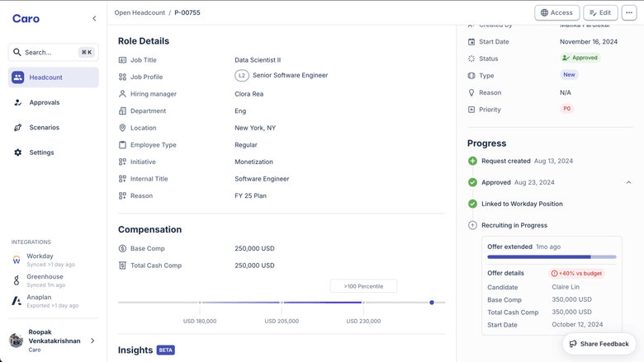This screenshot has height=362, width=644.
Task: Click the Recruiting in Progress status icon
Action: pyautogui.click(x=472, y=225)
